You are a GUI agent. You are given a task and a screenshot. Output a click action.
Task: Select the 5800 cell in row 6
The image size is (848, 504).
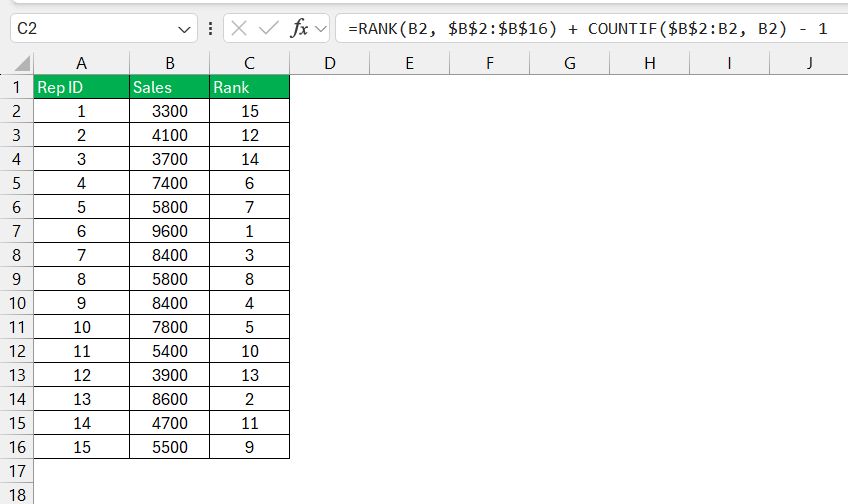(170, 207)
